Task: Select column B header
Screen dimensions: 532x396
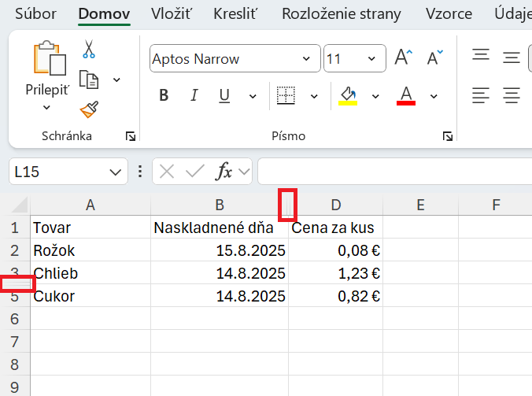Action: tap(220, 205)
